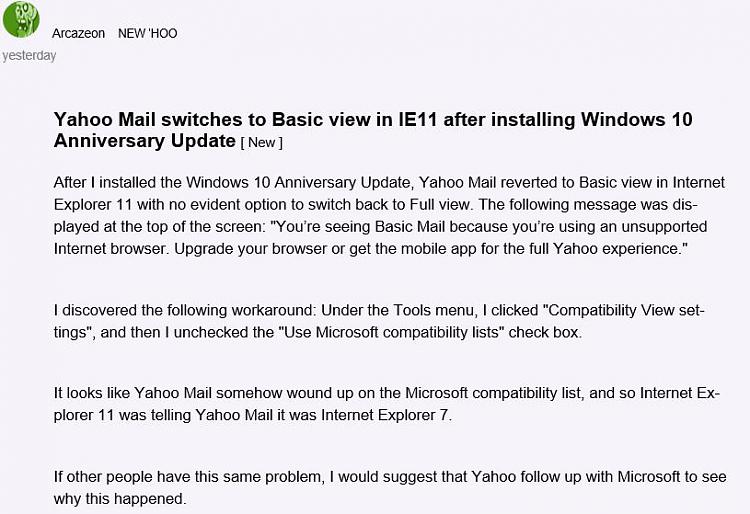Click the NEW 'HOO user rank label
This screenshot has width=750, height=514.
(147, 33)
